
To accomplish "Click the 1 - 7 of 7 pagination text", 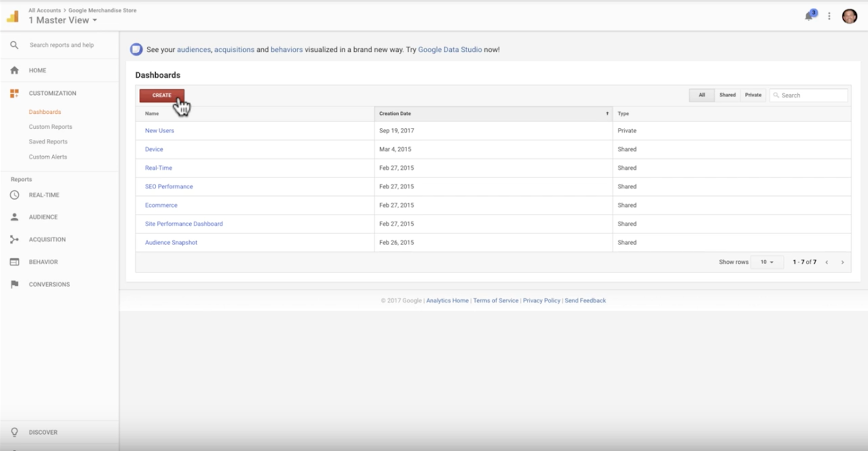I will tap(804, 263).
